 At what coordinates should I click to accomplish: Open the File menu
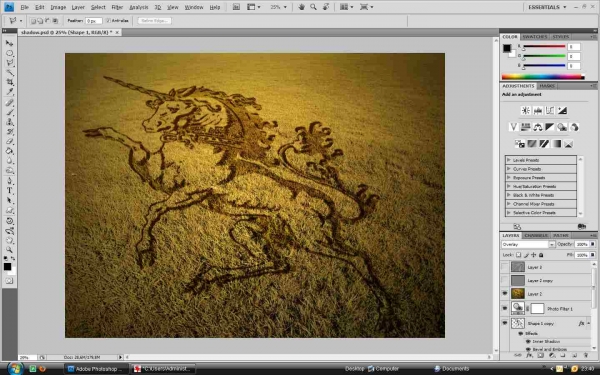point(24,7)
